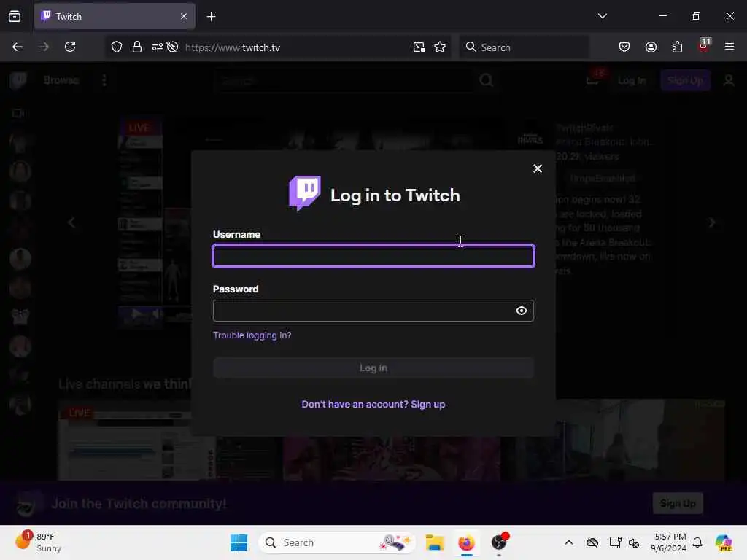
Task: Click Sign Up in bottom banner
Action: [x=678, y=503]
